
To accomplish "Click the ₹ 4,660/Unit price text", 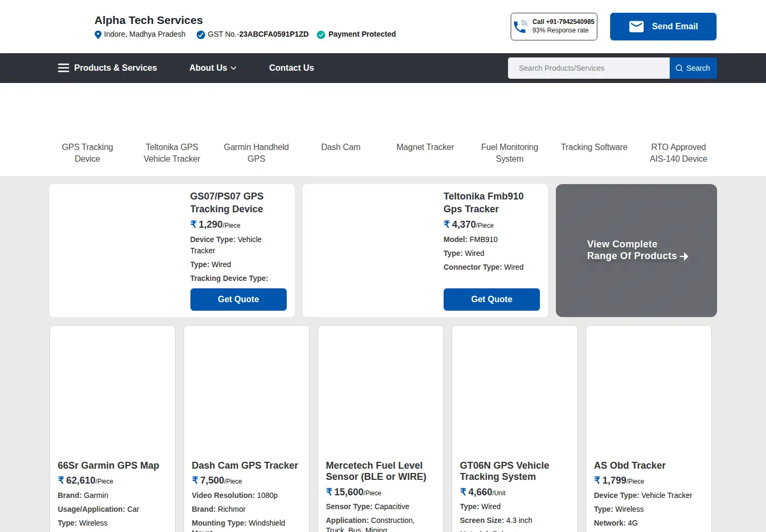I will click(x=482, y=492).
